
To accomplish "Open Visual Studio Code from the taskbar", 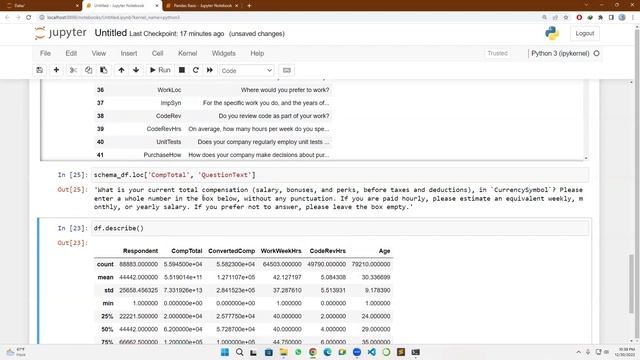I will point(371,352).
